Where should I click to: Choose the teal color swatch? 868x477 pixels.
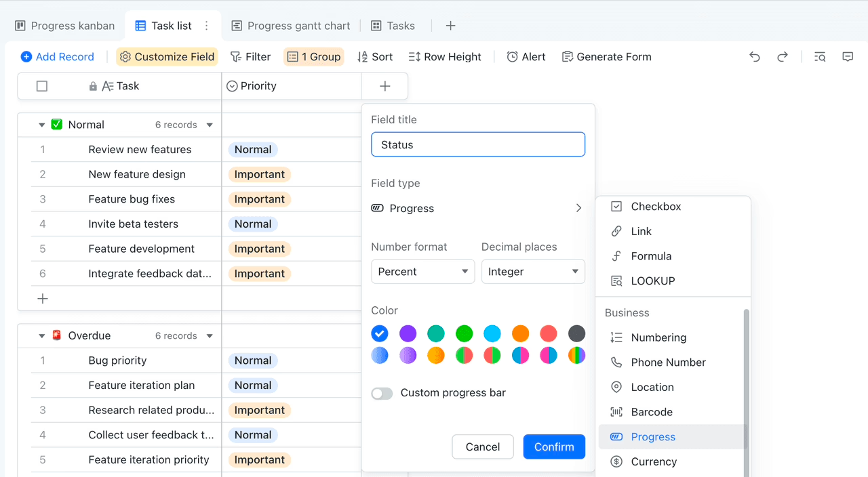pyautogui.click(x=436, y=333)
